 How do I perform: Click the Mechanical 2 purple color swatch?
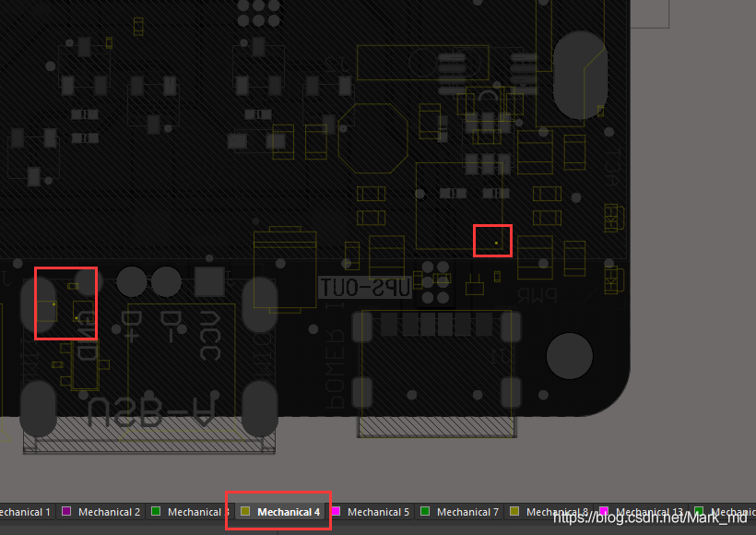point(66,512)
